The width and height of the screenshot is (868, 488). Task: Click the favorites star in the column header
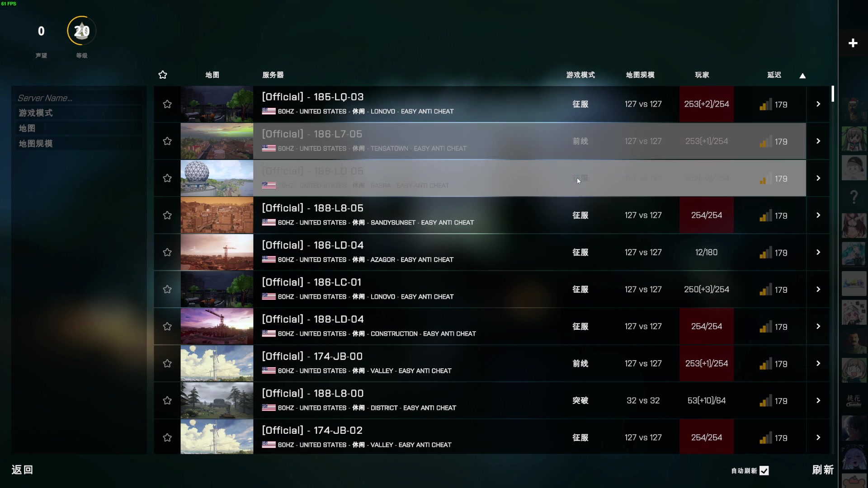[163, 75]
